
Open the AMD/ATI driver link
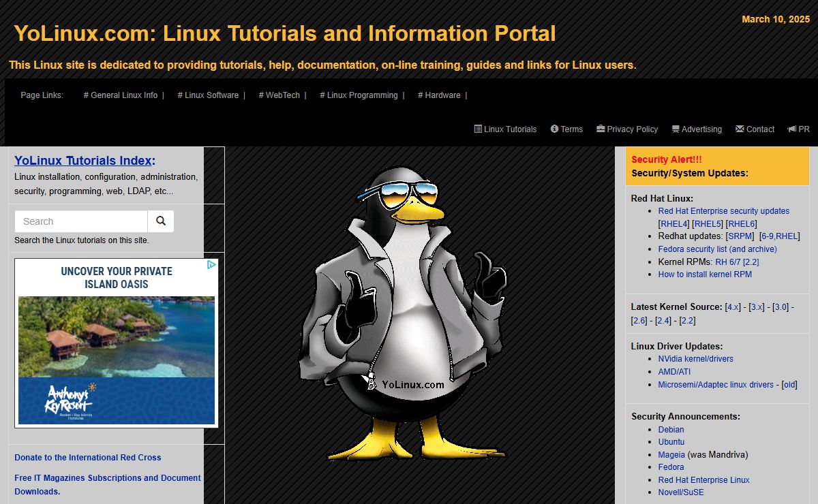pos(674,372)
